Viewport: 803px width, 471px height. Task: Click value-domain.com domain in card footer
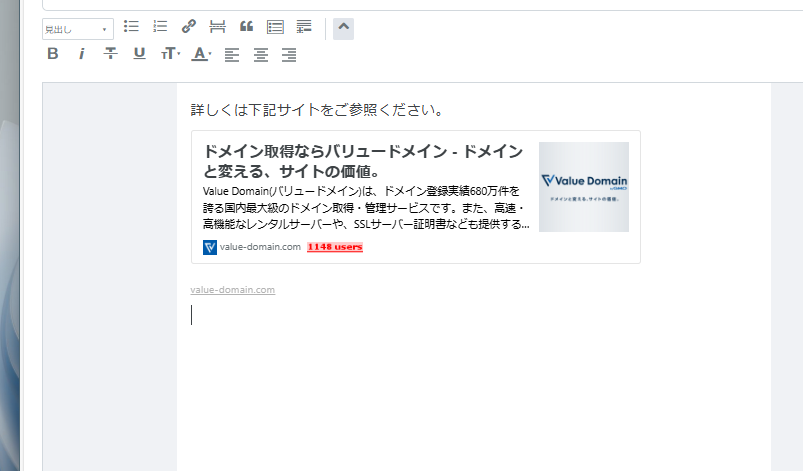pyautogui.click(x=260, y=247)
